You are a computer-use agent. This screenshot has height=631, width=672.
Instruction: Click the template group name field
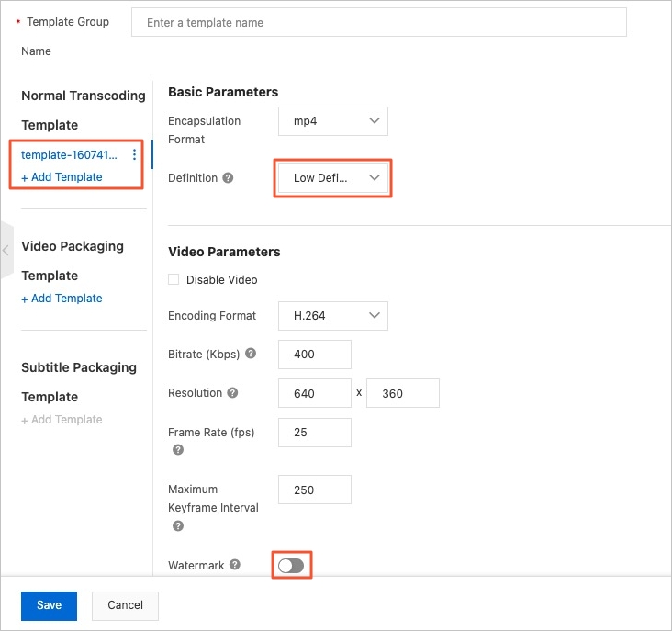pos(378,22)
